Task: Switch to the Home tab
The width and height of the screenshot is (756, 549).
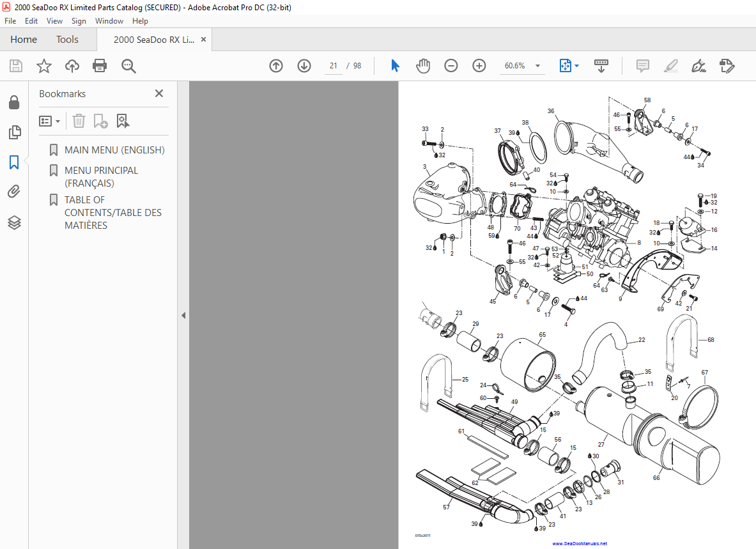Action: click(24, 40)
